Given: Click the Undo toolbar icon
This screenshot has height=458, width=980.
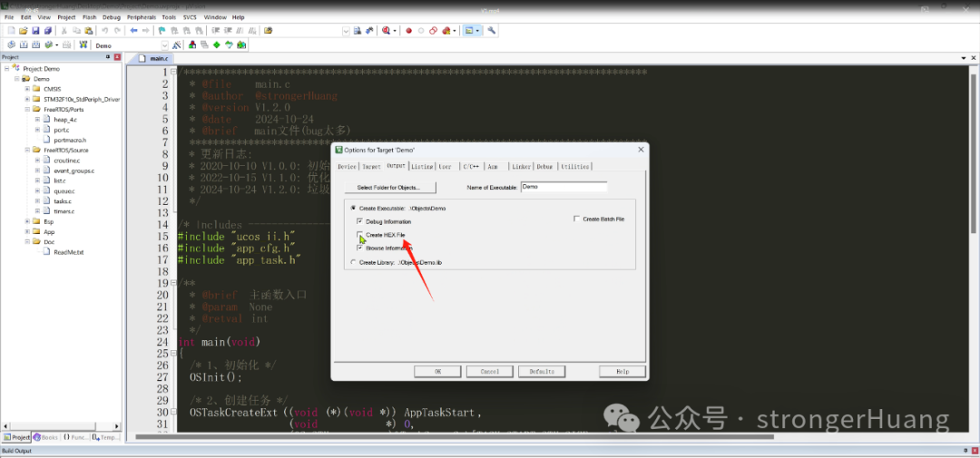Looking at the screenshot, I should coord(105,31).
